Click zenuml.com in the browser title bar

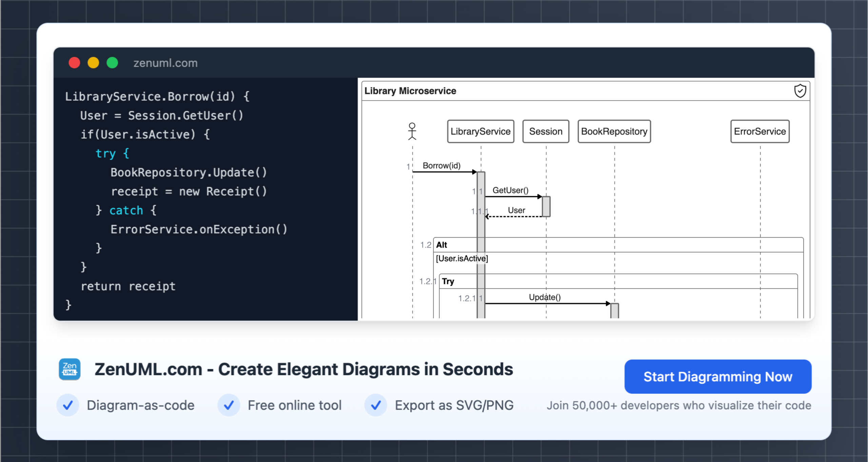coord(165,63)
